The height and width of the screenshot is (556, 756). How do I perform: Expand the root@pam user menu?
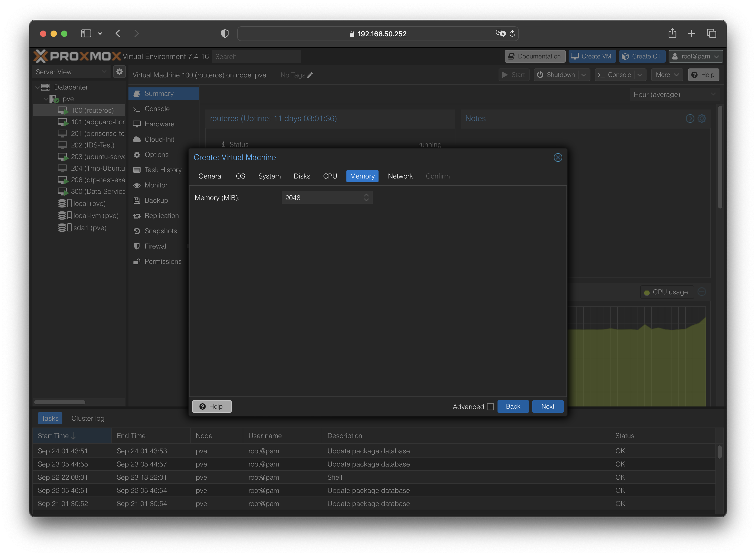[695, 56]
